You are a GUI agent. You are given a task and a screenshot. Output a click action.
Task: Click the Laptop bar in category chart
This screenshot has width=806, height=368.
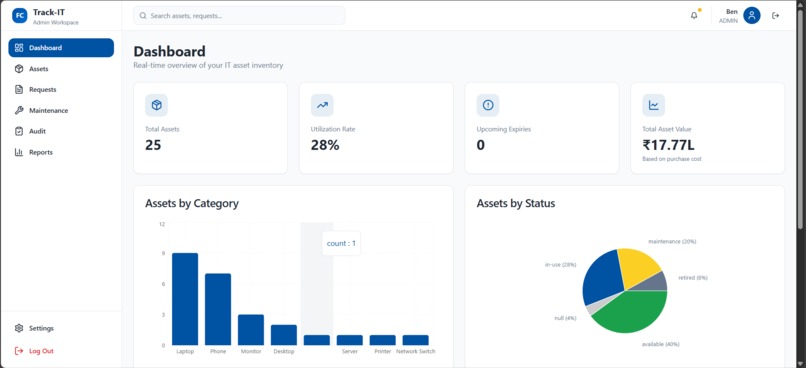(x=185, y=299)
